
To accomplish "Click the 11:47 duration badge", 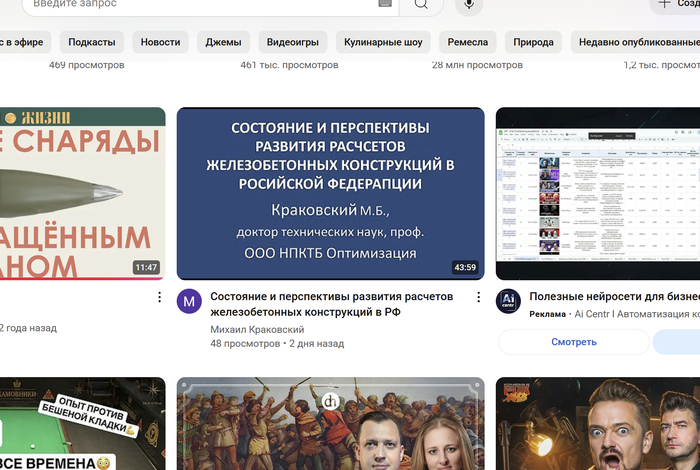I will click(x=146, y=267).
